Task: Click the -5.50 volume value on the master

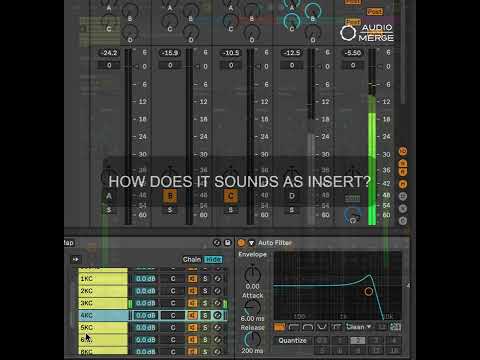Action: [x=353, y=53]
